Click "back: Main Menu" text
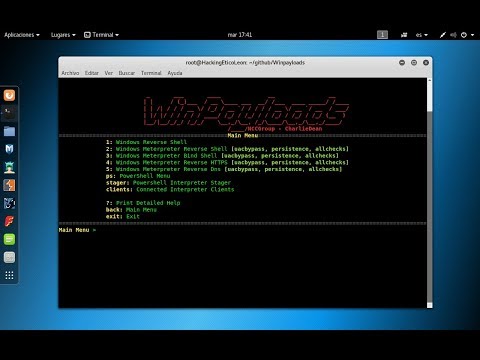Viewport: 480px width, 360px height. click(131, 210)
